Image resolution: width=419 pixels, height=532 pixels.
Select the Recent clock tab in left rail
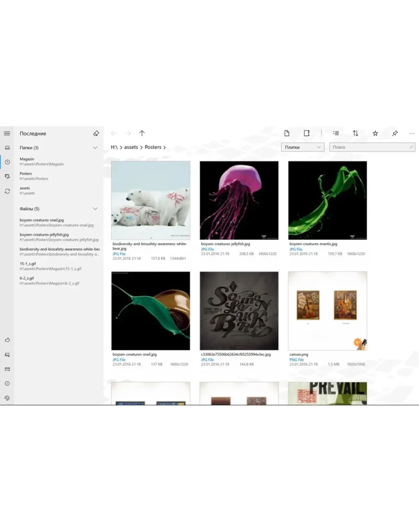point(7,162)
